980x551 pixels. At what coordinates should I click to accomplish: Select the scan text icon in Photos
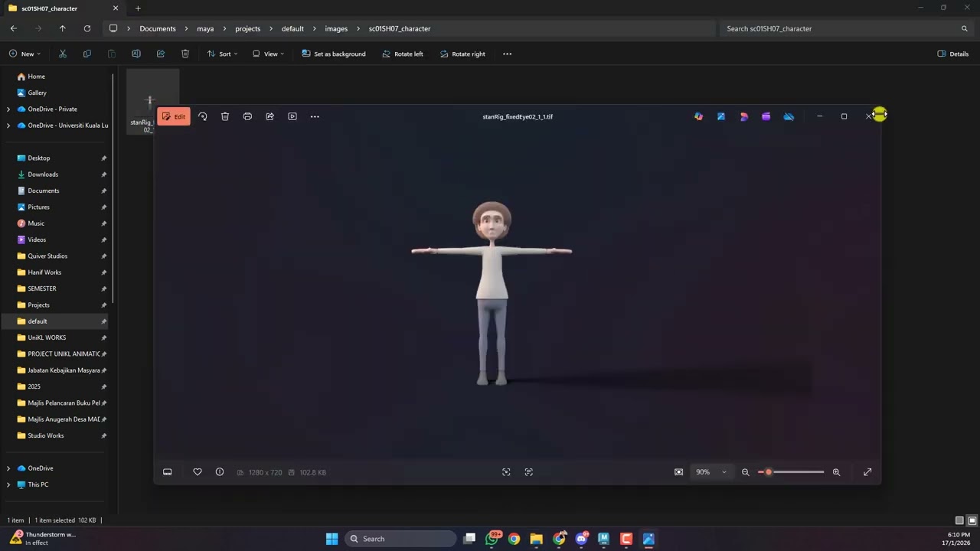[x=529, y=472]
